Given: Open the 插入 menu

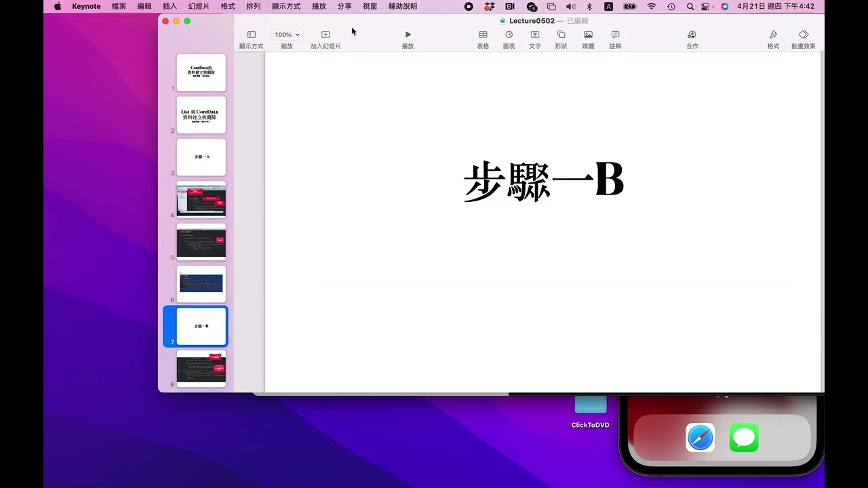Looking at the screenshot, I should (x=170, y=6).
